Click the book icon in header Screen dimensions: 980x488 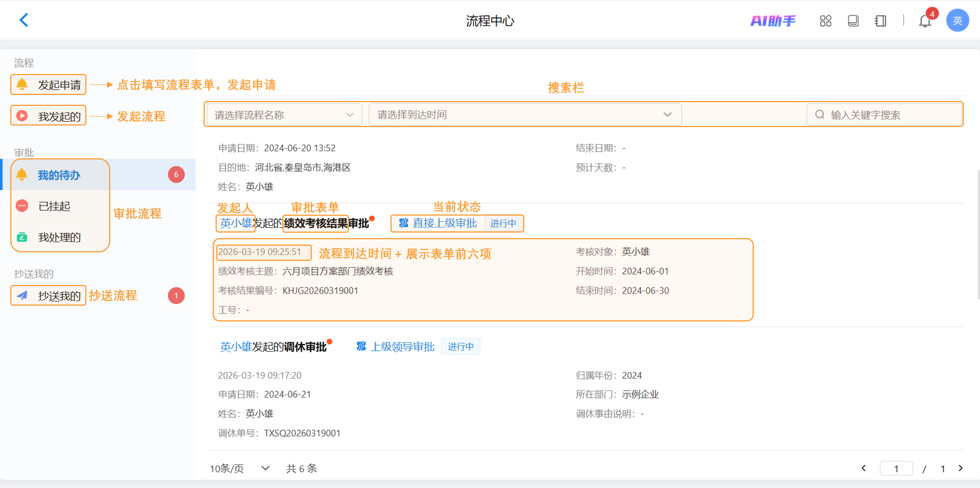[853, 21]
